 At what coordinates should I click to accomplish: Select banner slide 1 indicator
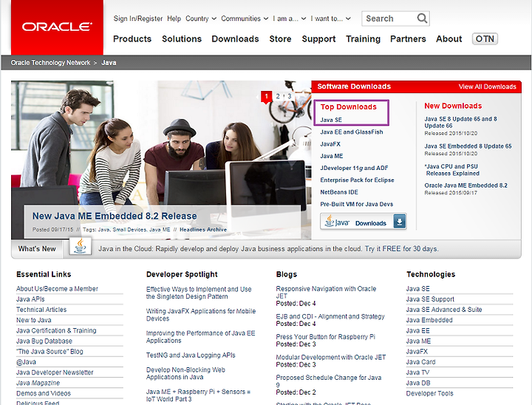tap(266, 96)
